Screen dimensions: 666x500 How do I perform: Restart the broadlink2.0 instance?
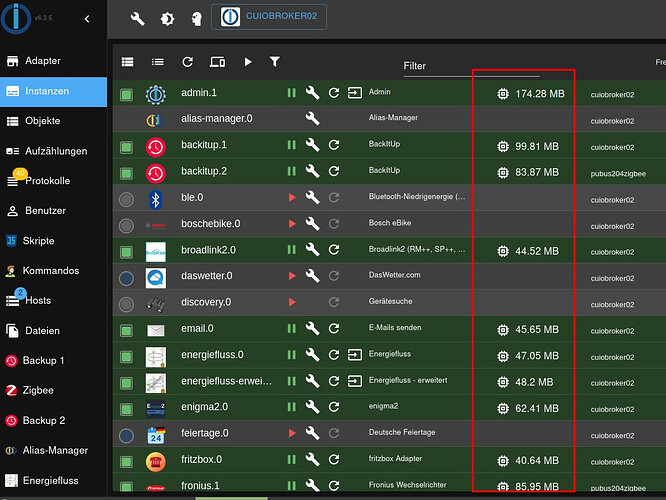pos(334,250)
